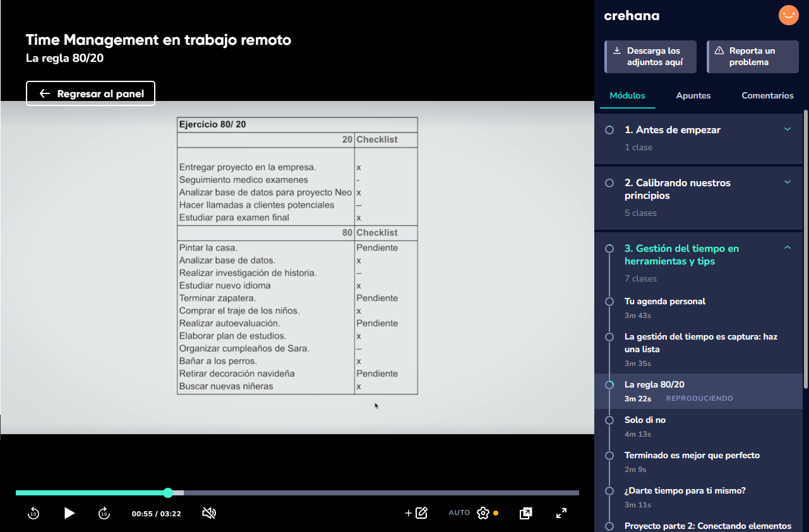Viewport: 809px width, 532px height.
Task: Collapse module 'Gestión del tiempo en herramientas y tips'
Action: coord(787,247)
